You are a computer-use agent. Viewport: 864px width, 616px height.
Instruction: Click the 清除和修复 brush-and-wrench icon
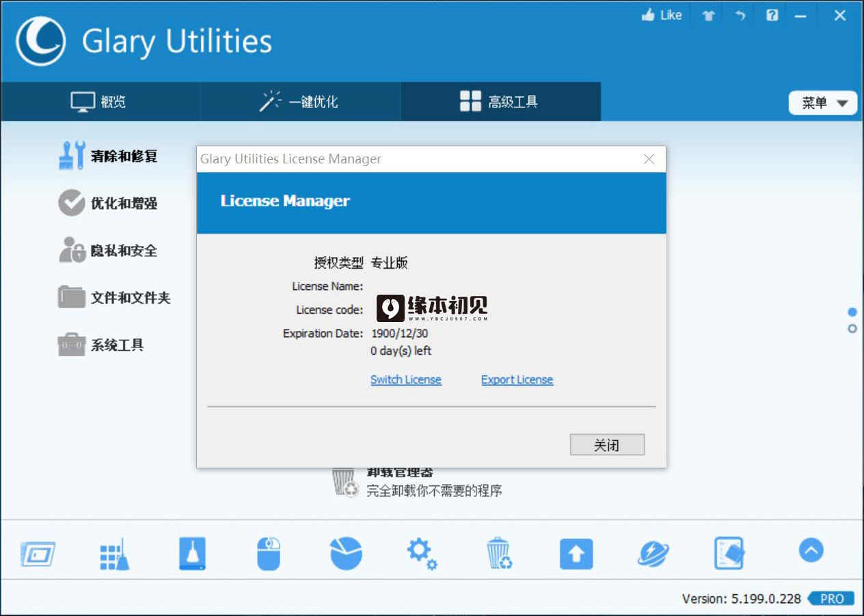(x=72, y=156)
